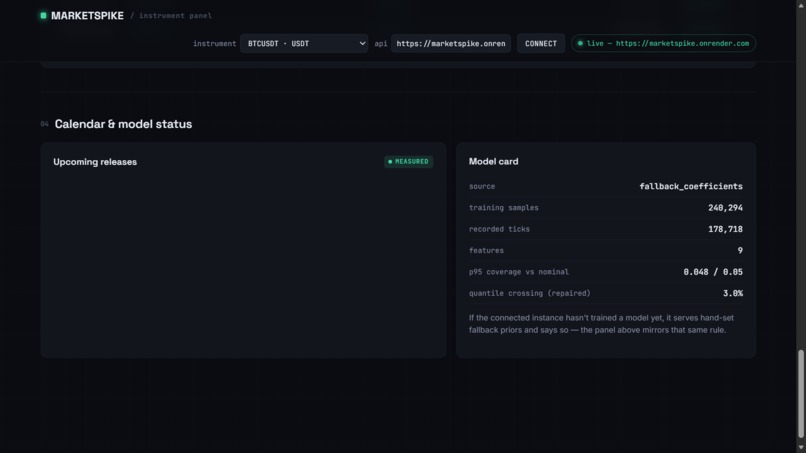Click the CONNECT button
806x453 pixels.
(x=541, y=44)
